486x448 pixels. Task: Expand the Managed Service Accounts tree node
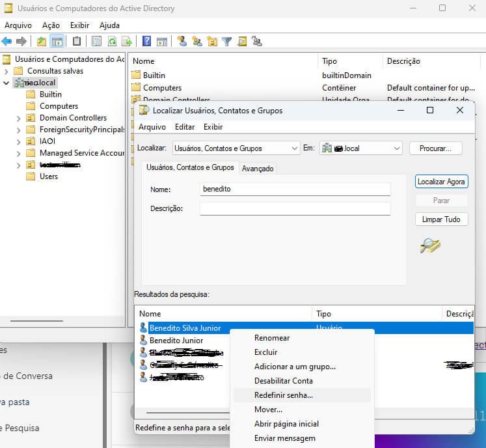point(19,153)
